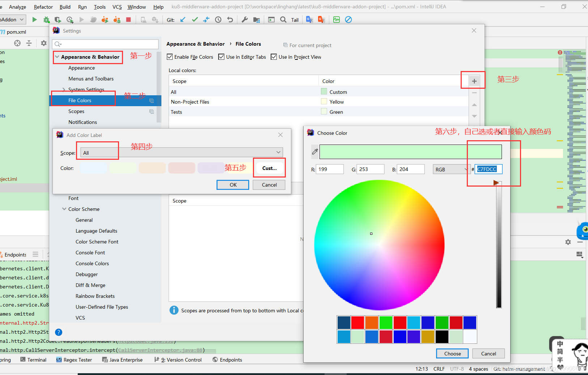The height and width of the screenshot is (375, 588).
Task: Click the CRLF line separator status
Action: (439, 369)
